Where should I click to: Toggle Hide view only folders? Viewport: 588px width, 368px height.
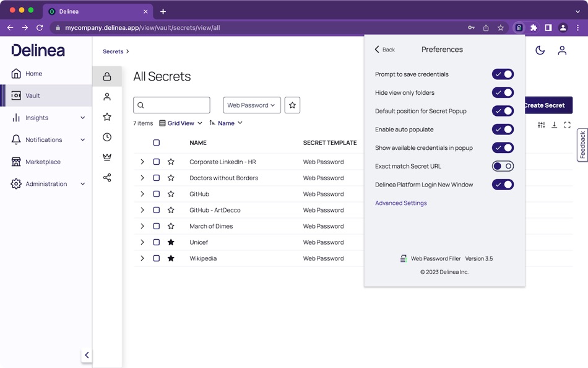click(503, 93)
